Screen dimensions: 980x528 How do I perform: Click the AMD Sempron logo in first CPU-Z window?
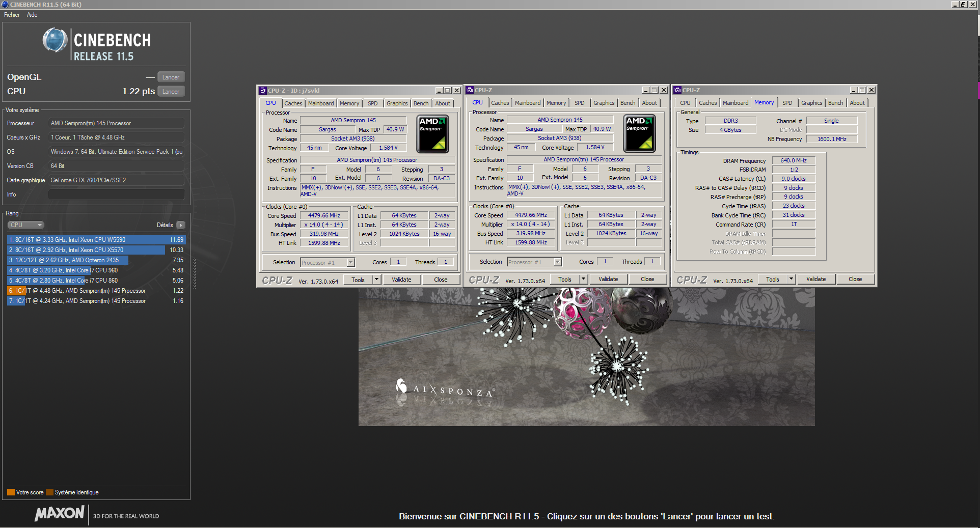pos(432,134)
